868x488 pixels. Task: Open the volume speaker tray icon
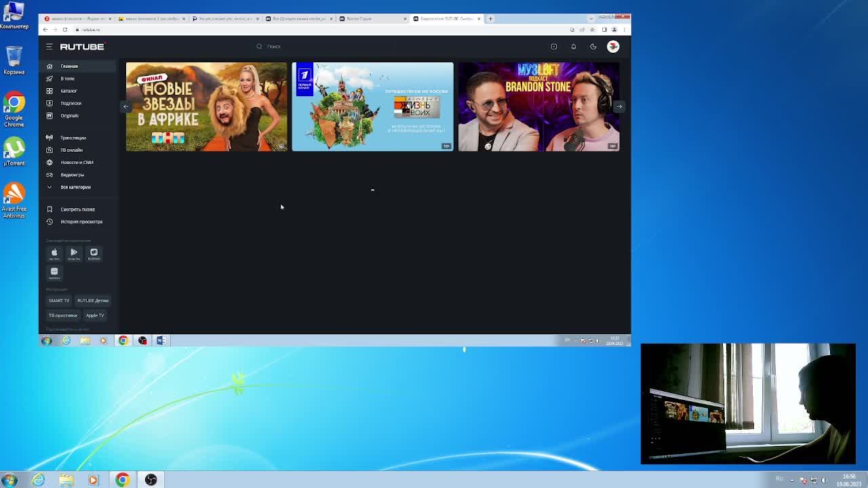(825, 480)
